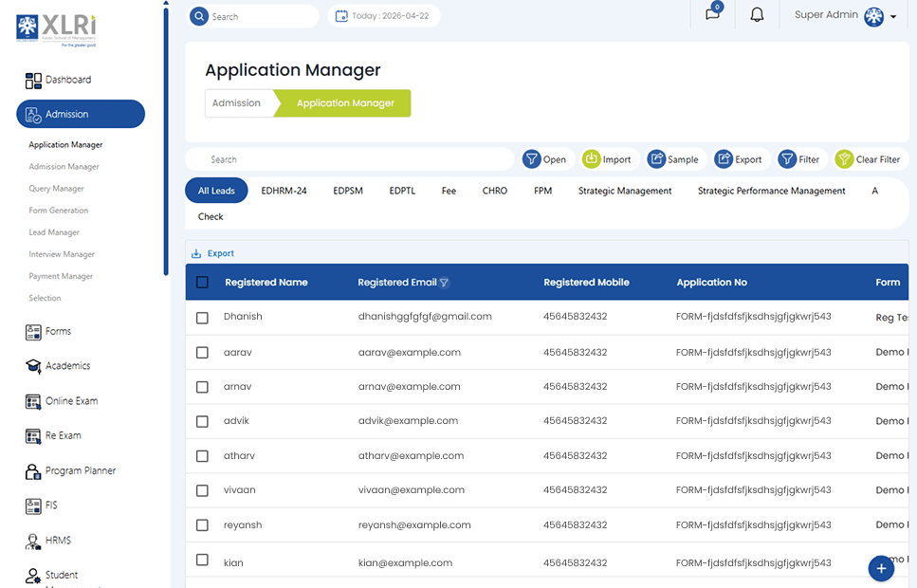Open the notifications bell
This screenshot has height=588, width=917.
pos(757,14)
